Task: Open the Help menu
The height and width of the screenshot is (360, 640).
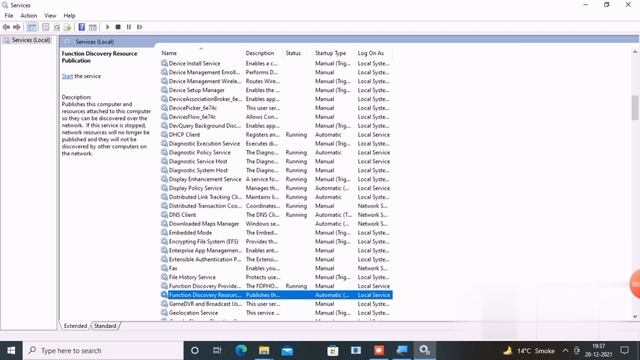Action: [69, 16]
